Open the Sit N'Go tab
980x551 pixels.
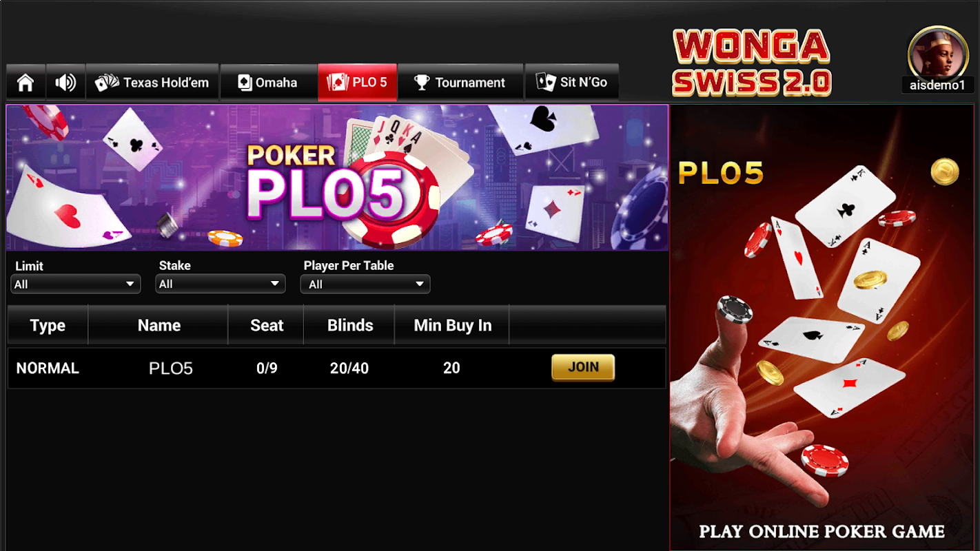(x=571, y=83)
